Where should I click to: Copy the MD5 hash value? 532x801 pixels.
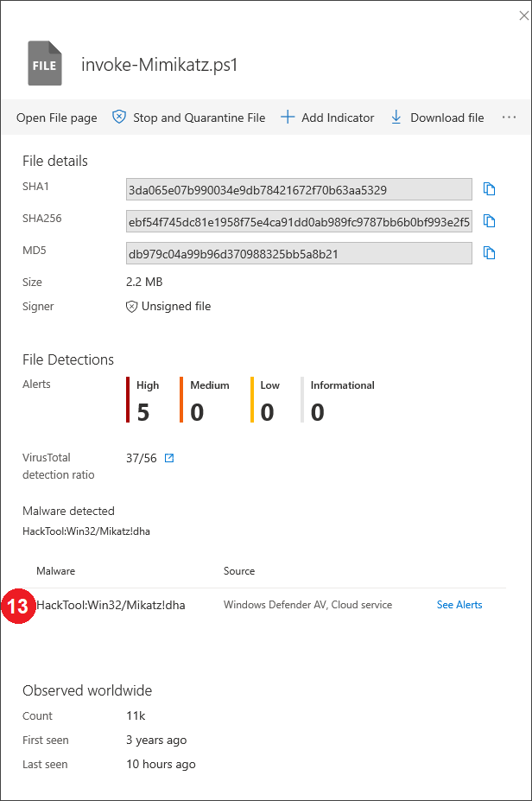click(489, 253)
